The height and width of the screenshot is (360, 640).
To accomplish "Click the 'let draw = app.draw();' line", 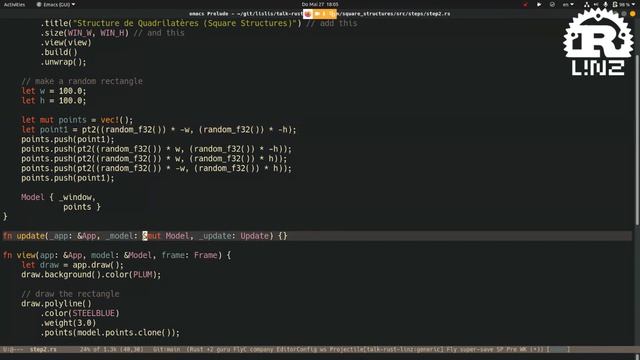I will coord(72,265).
